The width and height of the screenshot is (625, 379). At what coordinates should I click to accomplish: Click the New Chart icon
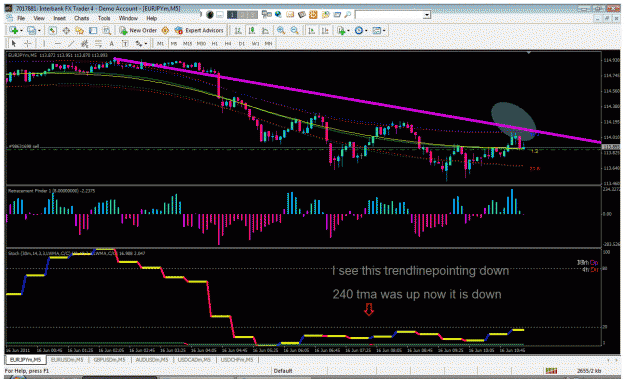[14, 31]
